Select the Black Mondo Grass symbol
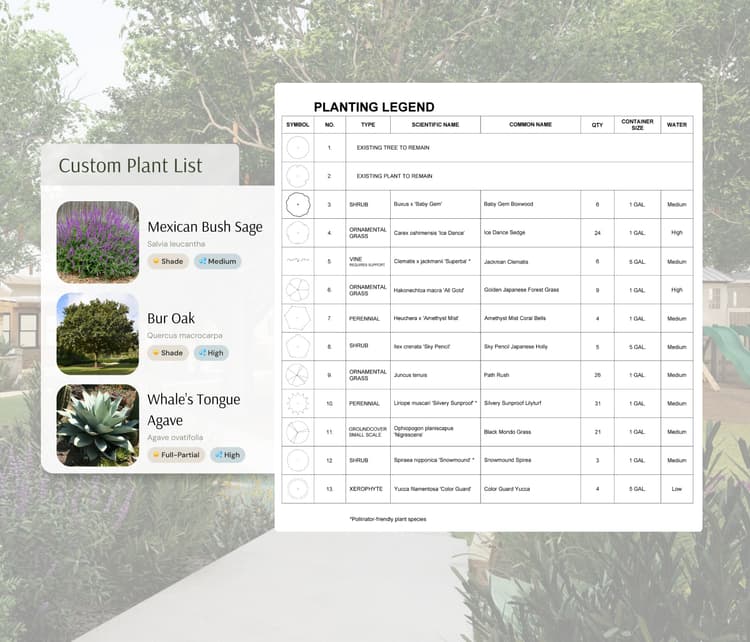 (x=297, y=432)
